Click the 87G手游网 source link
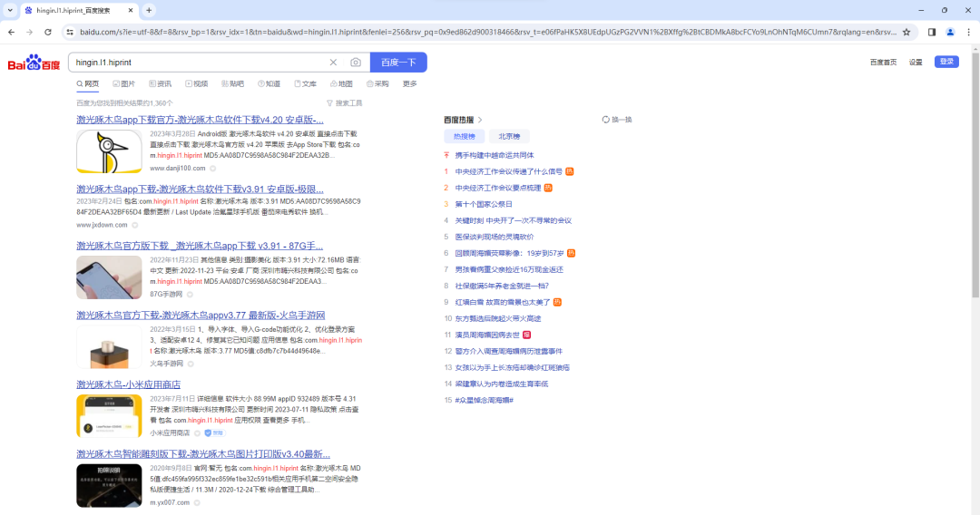 [166, 295]
